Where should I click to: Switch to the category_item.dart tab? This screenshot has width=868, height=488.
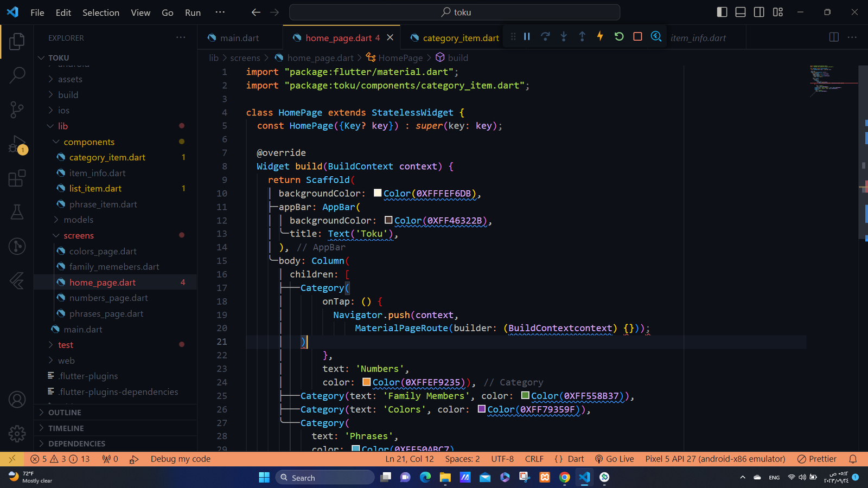460,38
